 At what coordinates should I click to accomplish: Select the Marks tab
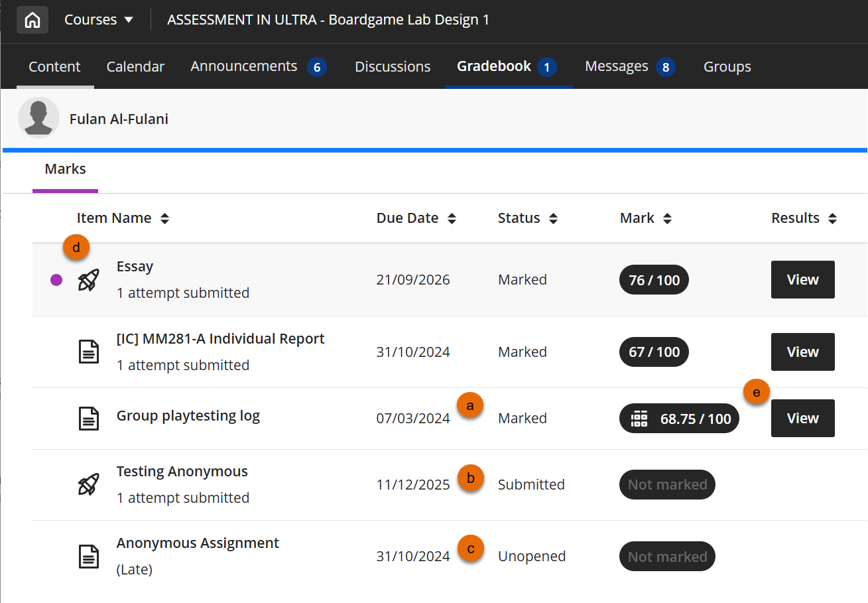coord(65,169)
